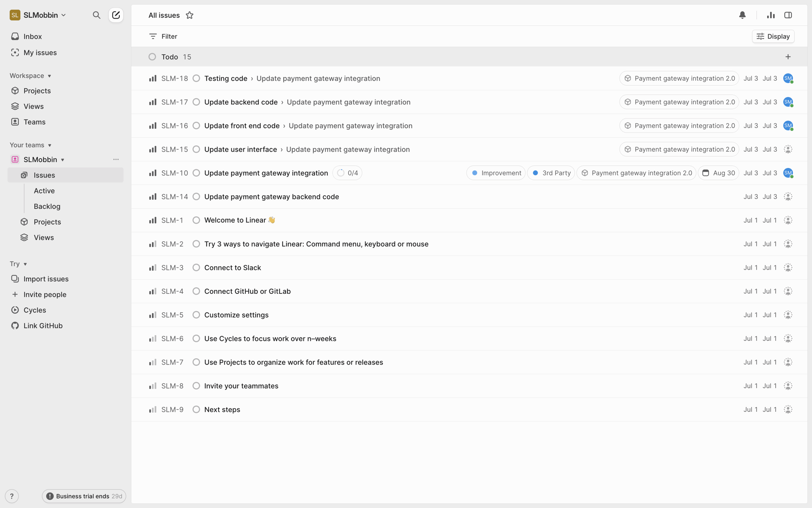Change status circle of SLM-16
The height and width of the screenshot is (508, 812).
tap(196, 126)
